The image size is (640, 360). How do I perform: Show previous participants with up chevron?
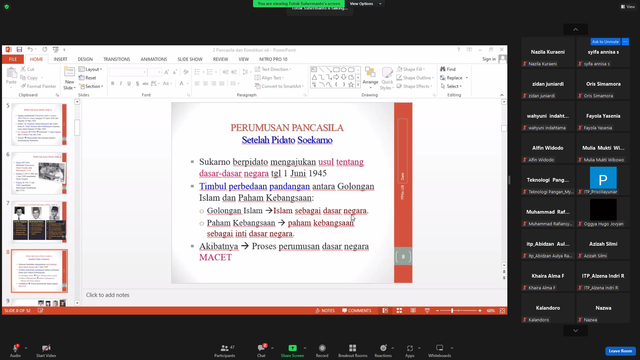click(x=576, y=29)
